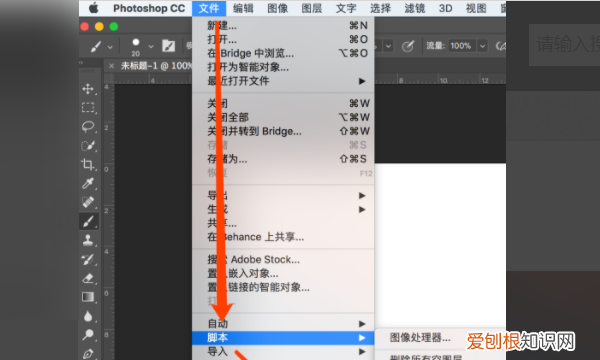This screenshot has height=360, width=600.
Task: Choose 置入嵌入对象...
Action: click(283, 274)
